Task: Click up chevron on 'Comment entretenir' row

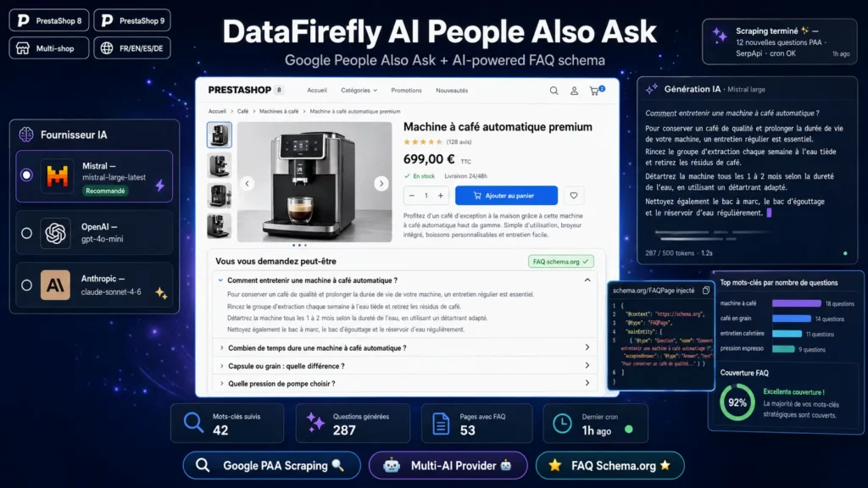Action: point(587,280)
